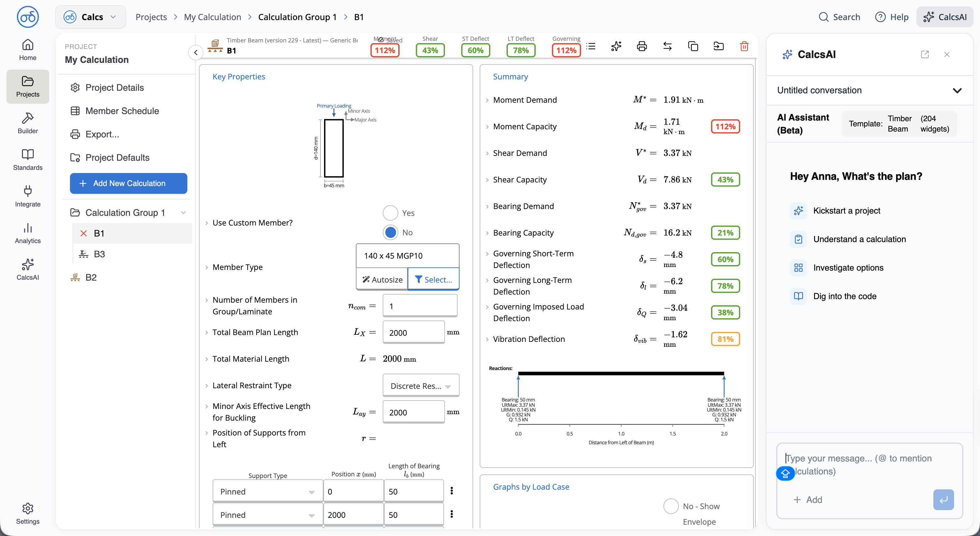Click Shear 43% status badge in header
The image size is (980, 536).
tap(430, 50)
